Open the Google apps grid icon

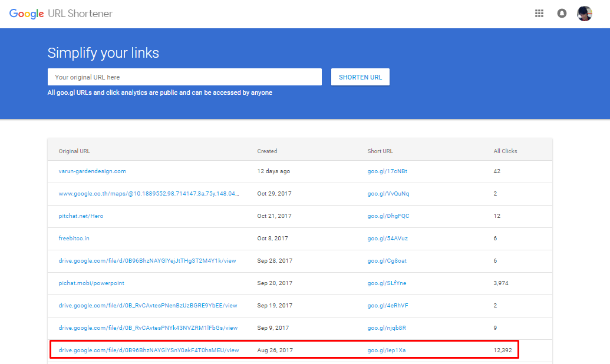539,14
